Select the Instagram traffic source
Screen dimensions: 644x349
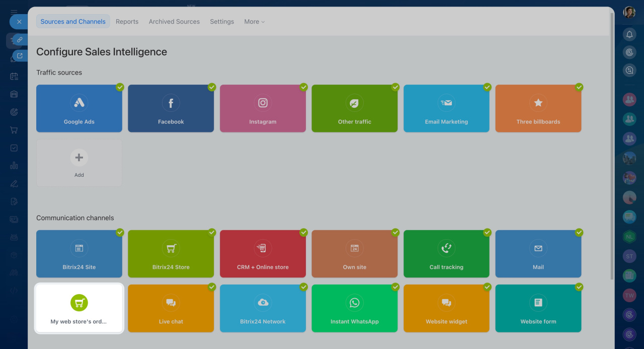(263, 108)
